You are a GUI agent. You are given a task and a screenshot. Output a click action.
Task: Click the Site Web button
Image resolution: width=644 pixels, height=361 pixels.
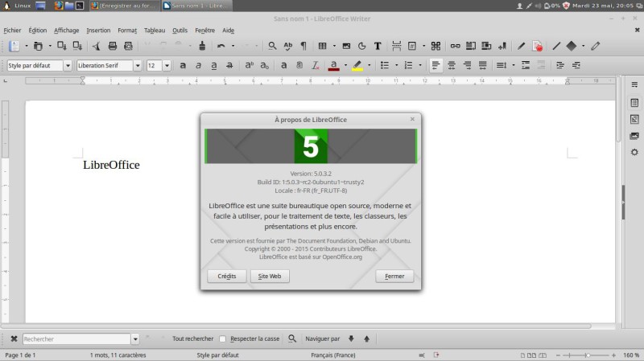coord(270,276)
